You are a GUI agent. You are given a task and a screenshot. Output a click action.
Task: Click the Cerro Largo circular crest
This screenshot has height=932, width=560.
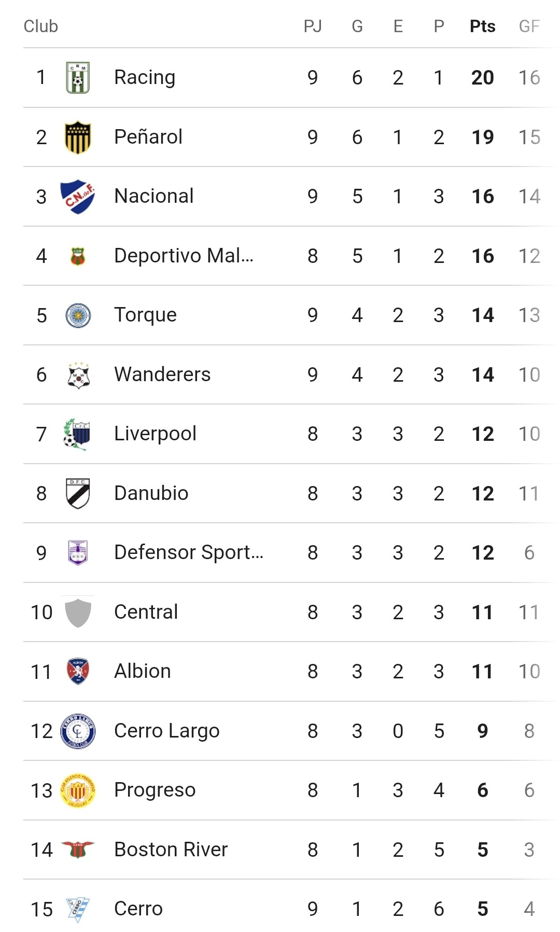coord(78,731)
